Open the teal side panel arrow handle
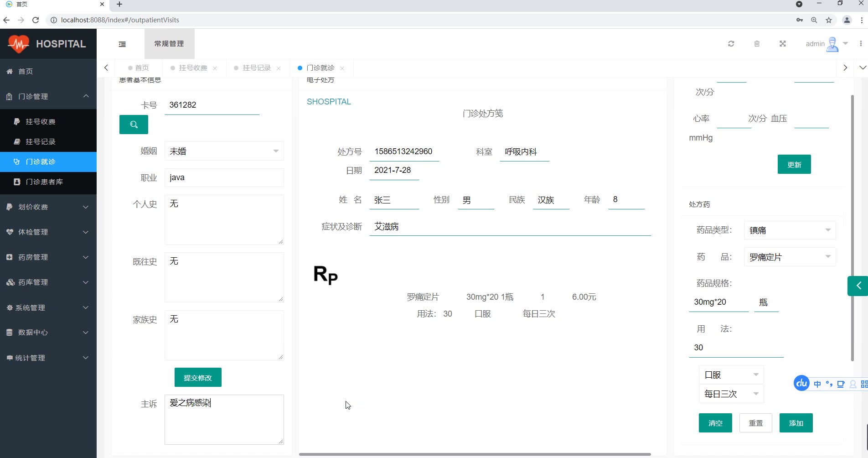This screenshot has height=458, width=868. tap(858, 286)
